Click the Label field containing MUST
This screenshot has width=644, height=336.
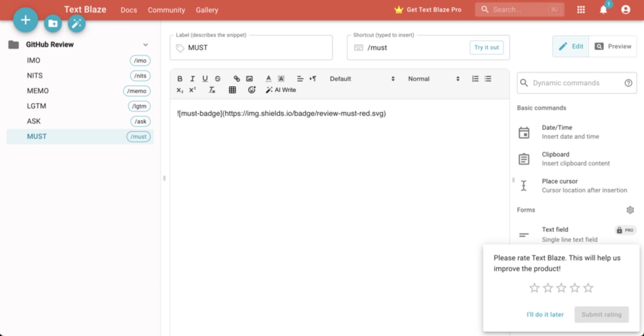click(x=251, y=47)
